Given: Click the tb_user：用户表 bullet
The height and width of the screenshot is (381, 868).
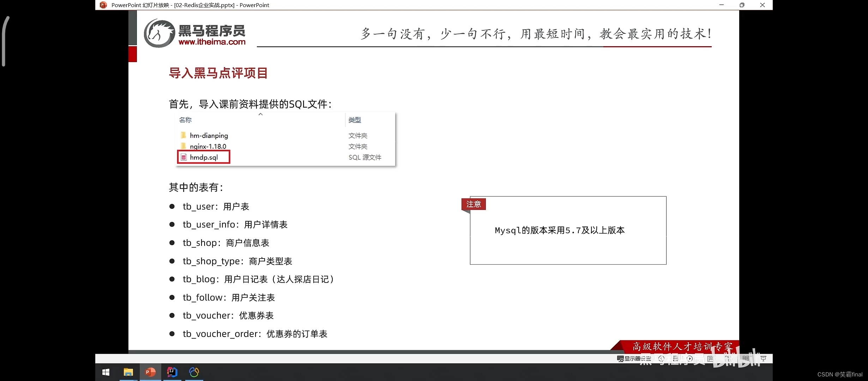Looking at the screenshot, I should click(x=216, y=207).
